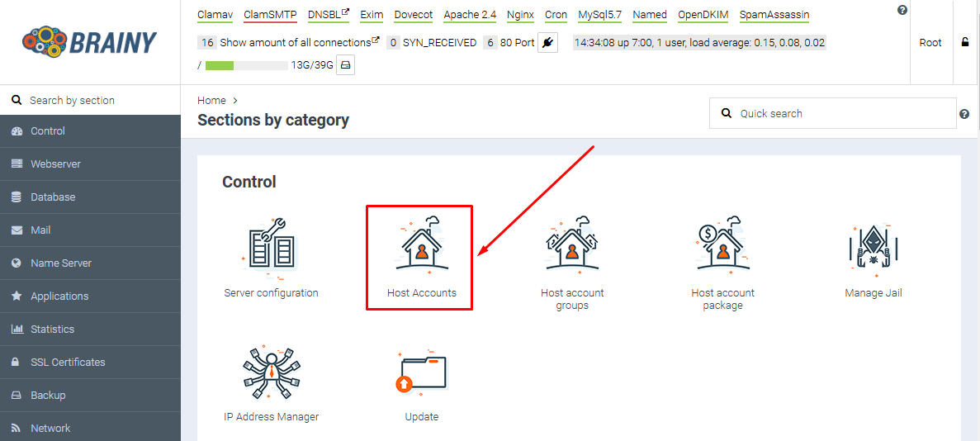Open Network in the sidebar
The image size is (980, 441).
[x=90, y=428]
